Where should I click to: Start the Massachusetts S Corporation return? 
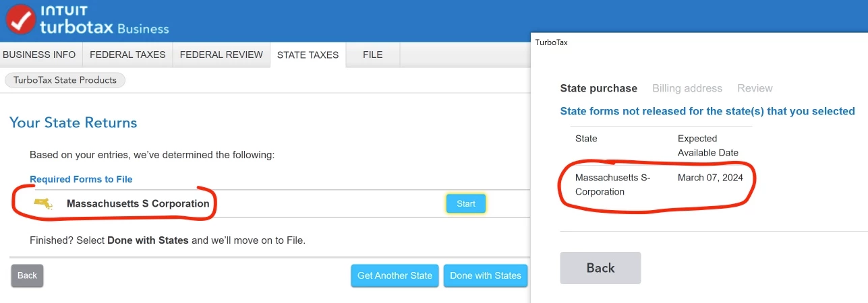pos(466,203)
